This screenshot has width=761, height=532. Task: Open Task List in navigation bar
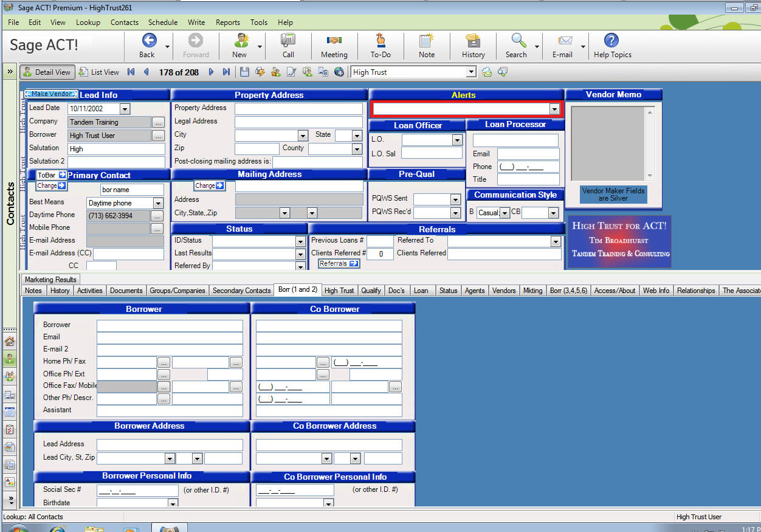(10, 429)
